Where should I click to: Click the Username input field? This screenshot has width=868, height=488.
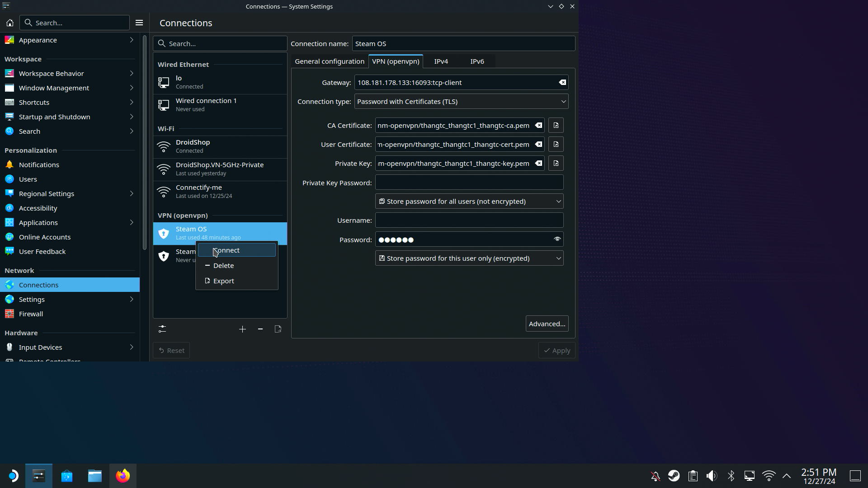(x=469, y=221)
